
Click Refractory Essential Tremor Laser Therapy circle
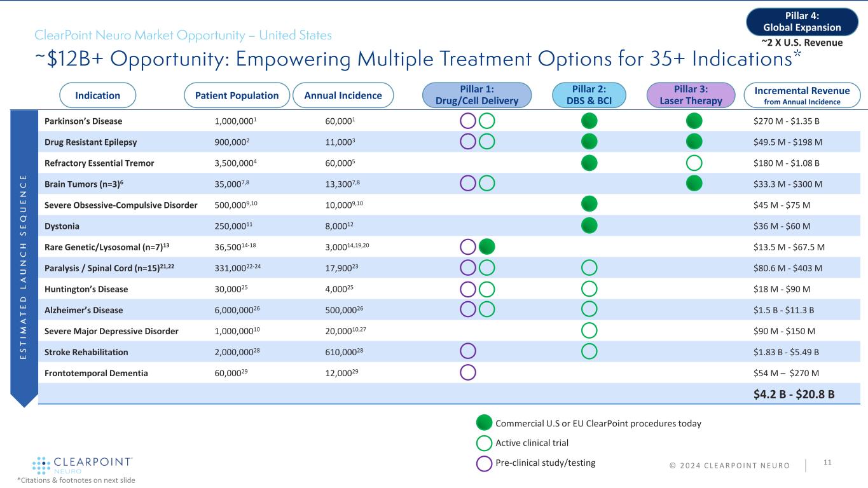click(694, 163)
